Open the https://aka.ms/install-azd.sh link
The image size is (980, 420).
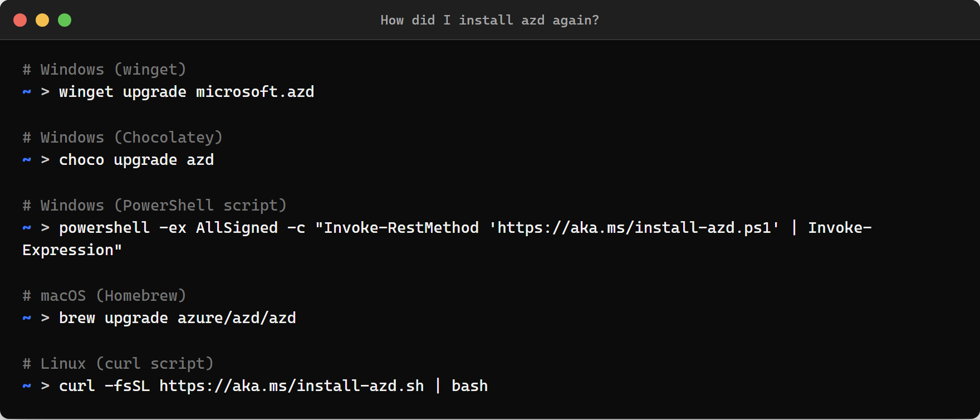pos(291,386)
